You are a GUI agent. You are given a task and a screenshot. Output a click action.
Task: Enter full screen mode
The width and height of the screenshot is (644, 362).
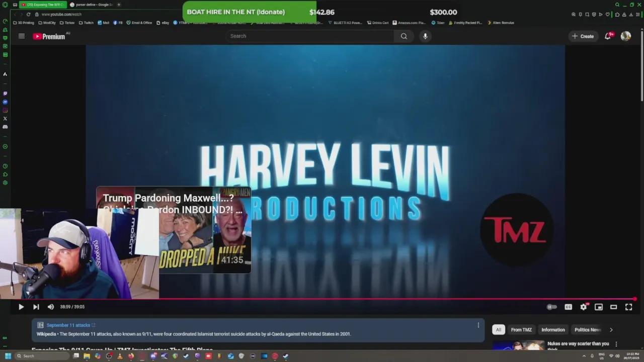point(629,307)
